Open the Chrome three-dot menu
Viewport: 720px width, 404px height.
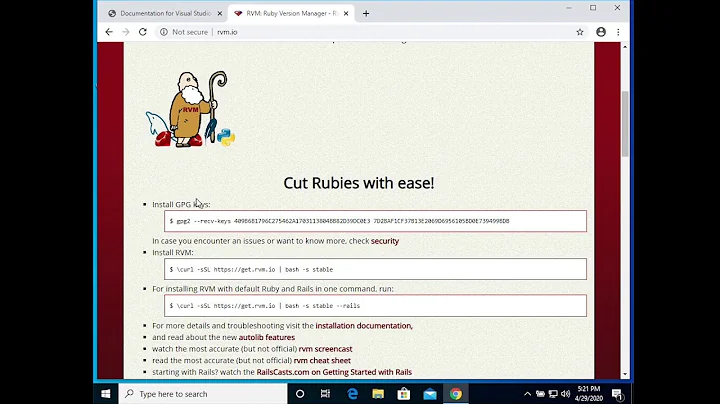618,32
